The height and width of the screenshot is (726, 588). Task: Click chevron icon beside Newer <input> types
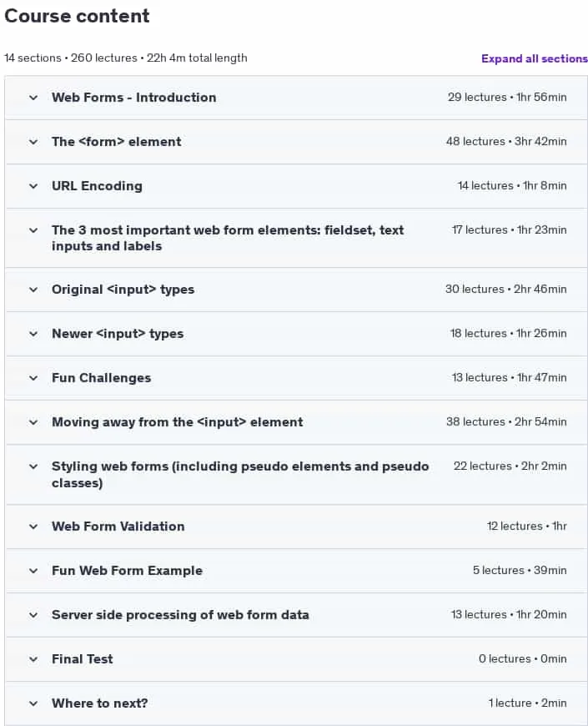point(33,334)
